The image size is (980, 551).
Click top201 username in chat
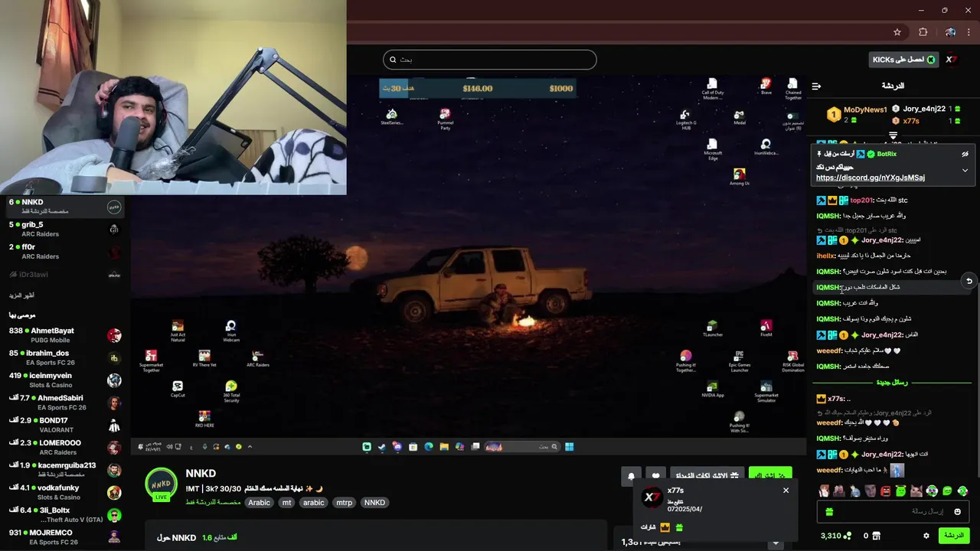pos(861,201)
